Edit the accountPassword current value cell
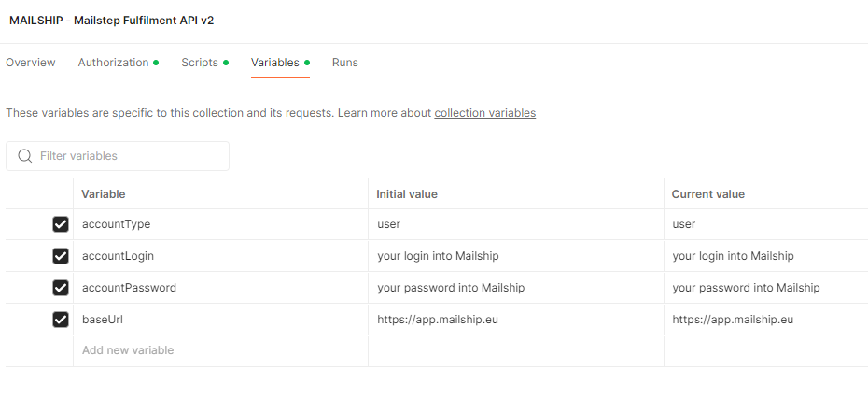Image resolution: width=868 pixels, height=399 pixels. (765, 288)
